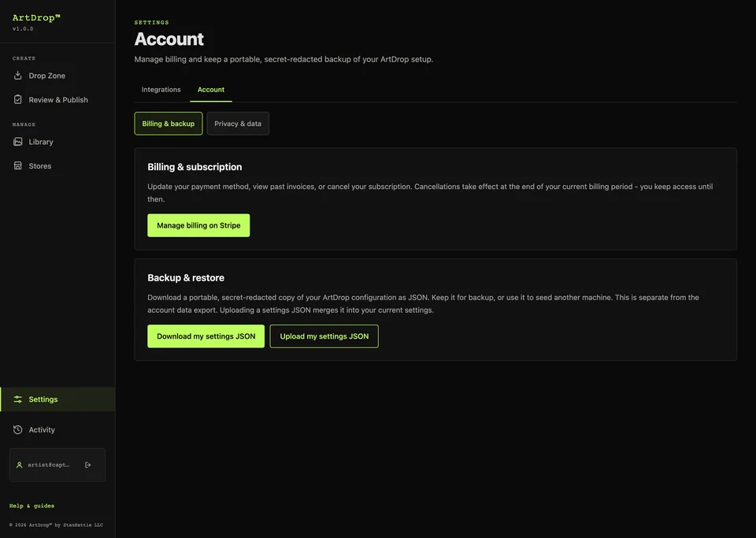Choose the Billing & backup sub-tab
The height and width of the screenshot is (538, 756).
(x=169, y=124)
